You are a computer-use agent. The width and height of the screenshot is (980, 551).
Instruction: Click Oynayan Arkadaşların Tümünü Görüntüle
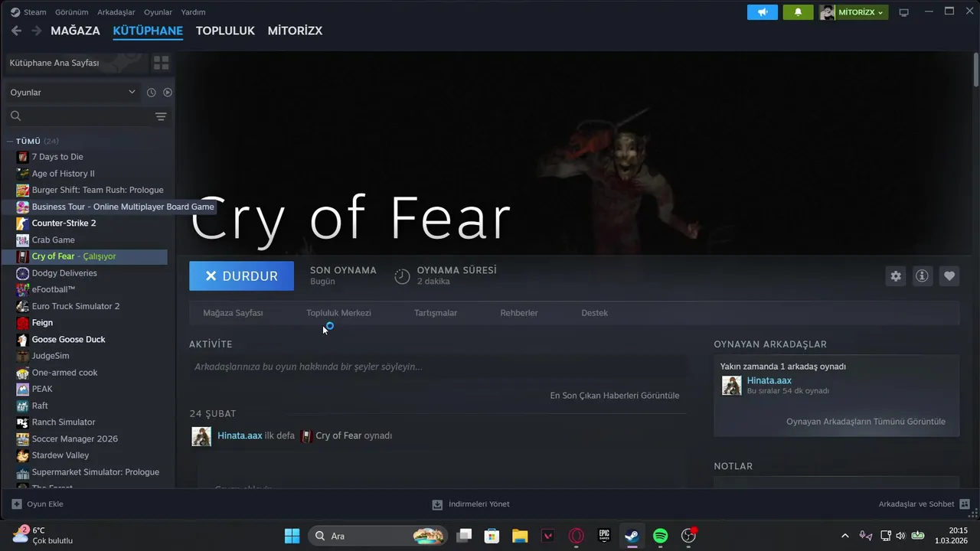click(866, 422)
